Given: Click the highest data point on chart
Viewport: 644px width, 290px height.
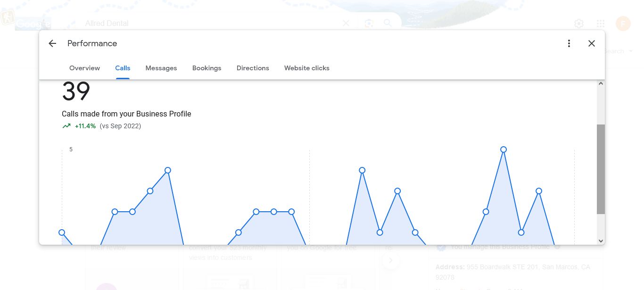Looking at the screenshot, I should (x=504, y=149).
